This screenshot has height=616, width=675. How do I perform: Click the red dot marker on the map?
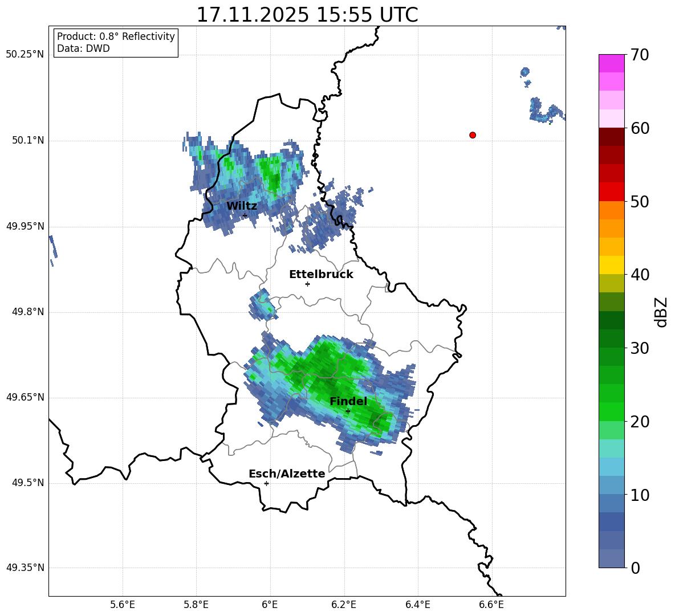pos(472,135)
